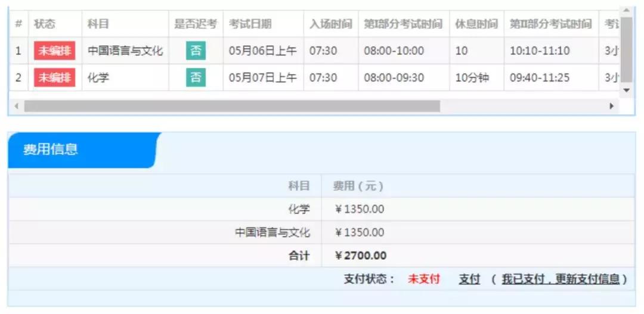
Task: Click the 支付 payment link
Action: point(469,279)
